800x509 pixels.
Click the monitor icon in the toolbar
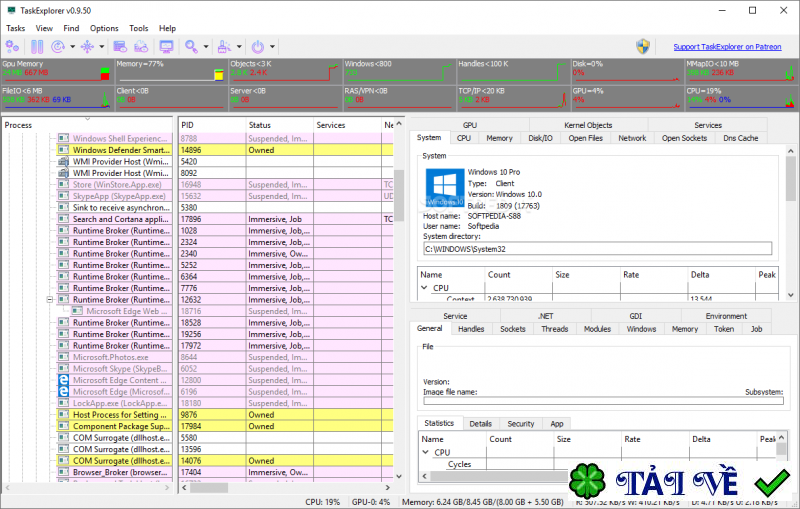point(166,47)
